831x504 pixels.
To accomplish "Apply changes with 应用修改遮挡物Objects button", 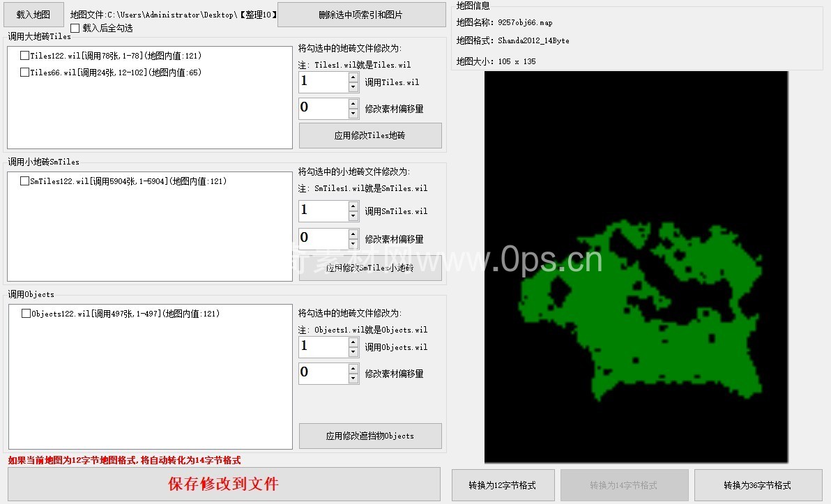I will pos(370,436).
